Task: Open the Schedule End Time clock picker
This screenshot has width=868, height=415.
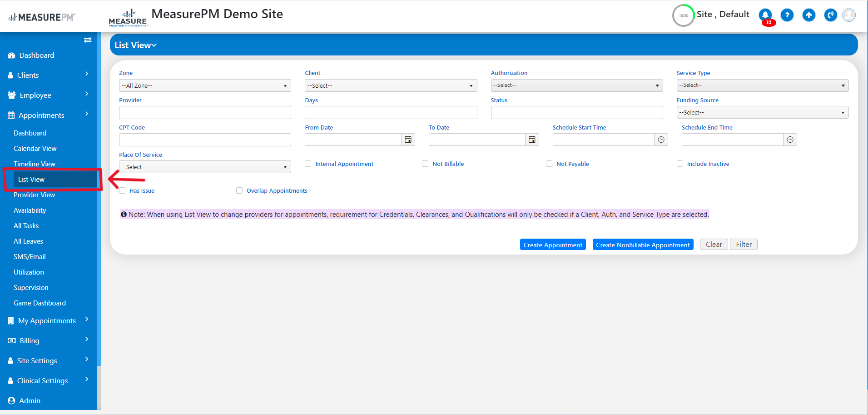Action: [790, 140]
